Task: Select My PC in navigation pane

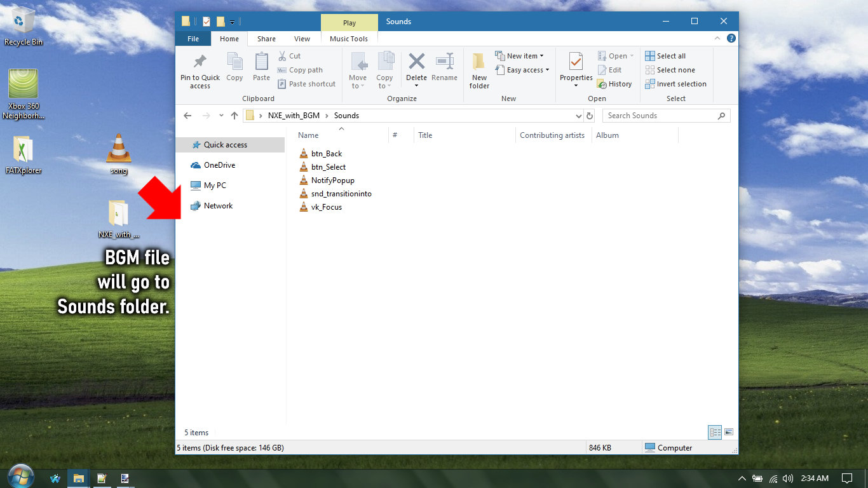Action: point(230,186)
